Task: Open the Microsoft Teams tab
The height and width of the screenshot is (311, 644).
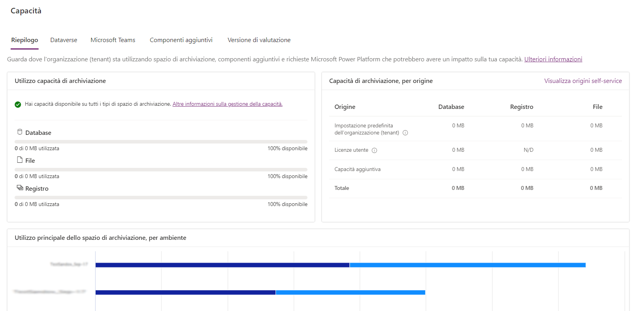Action: [113, 40]
